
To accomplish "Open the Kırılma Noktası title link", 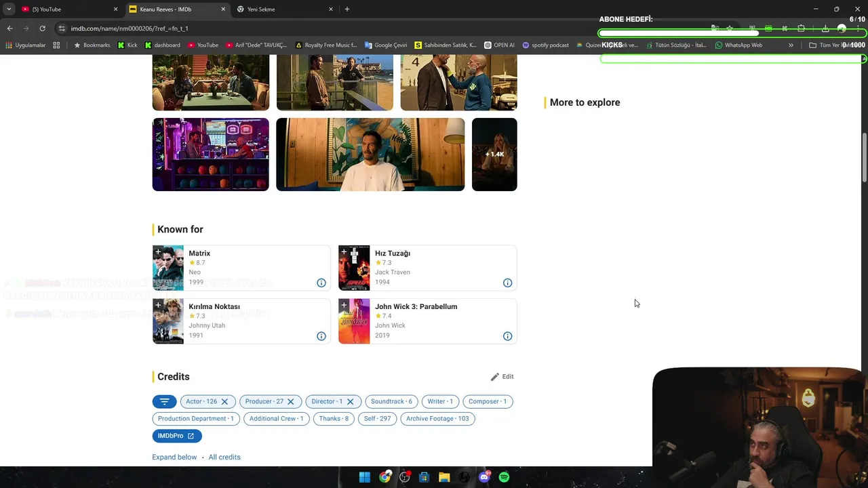I will pos(214,307).
